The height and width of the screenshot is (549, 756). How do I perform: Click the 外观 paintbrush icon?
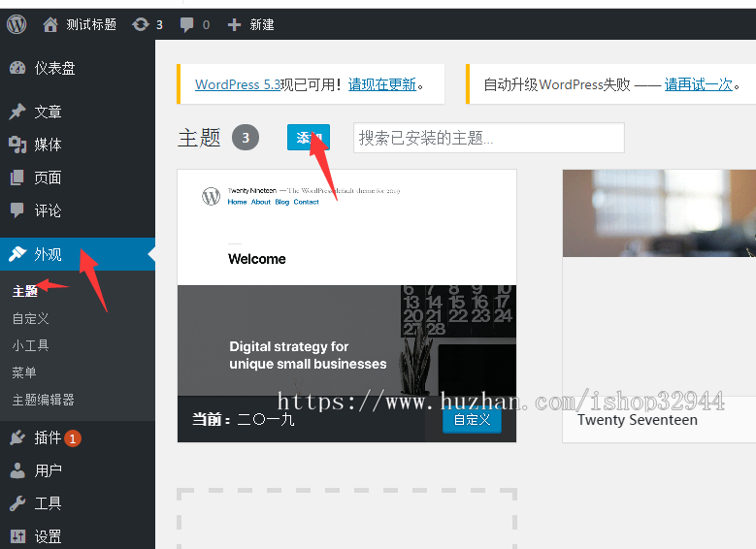click(17, 253)
